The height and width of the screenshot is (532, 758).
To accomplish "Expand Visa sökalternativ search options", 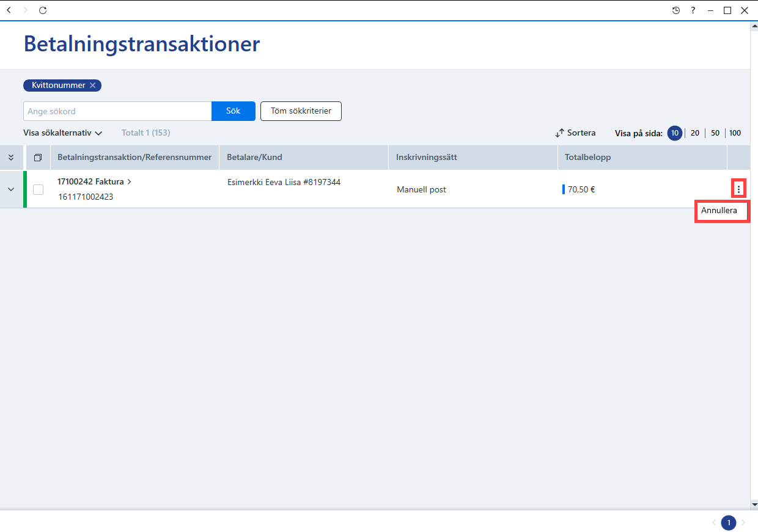I will point(62,133).
